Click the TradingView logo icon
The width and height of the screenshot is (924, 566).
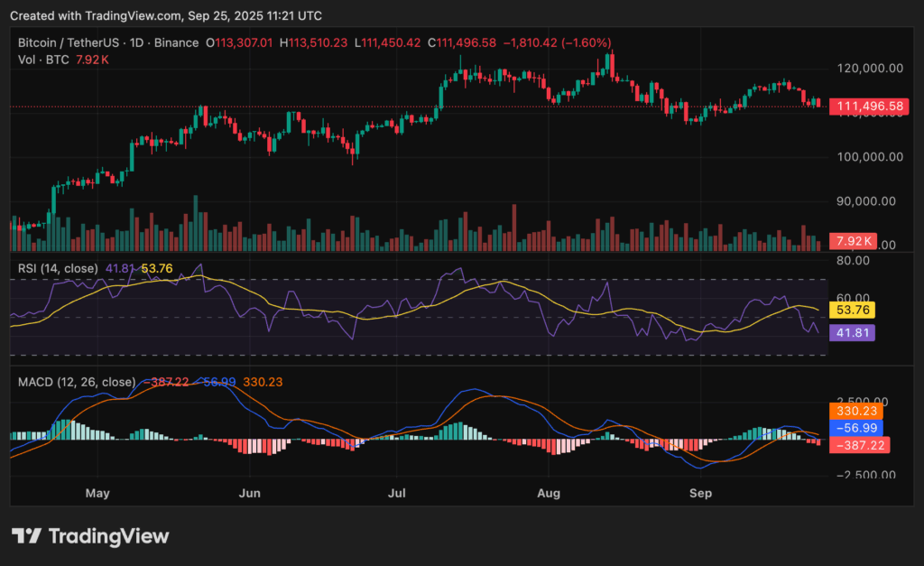(28, 536)
